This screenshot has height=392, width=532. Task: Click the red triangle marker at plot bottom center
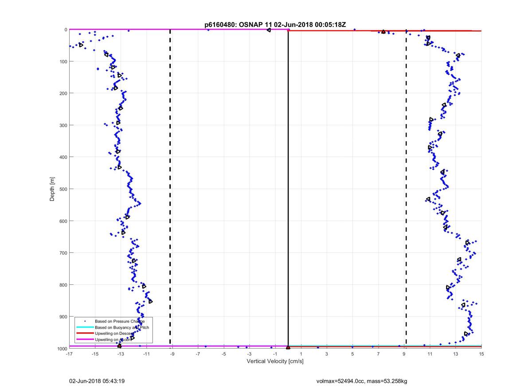[x=288, y=347]
